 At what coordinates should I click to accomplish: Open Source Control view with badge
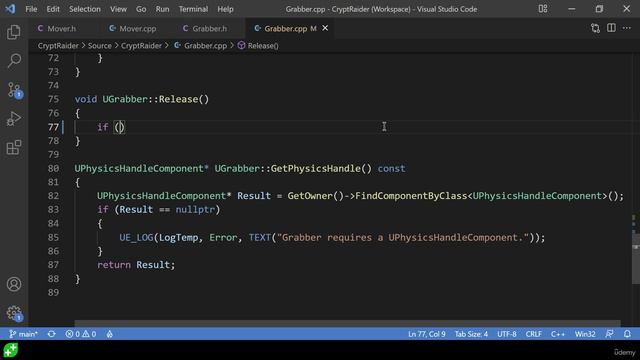tap(15, 90)
